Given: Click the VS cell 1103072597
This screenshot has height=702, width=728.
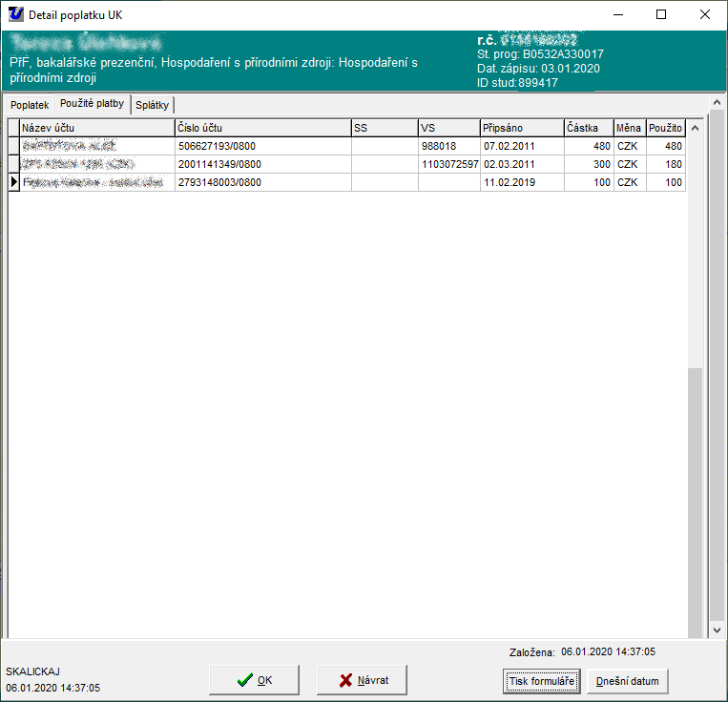Looking at the screenshot, I should click(448, 164).
